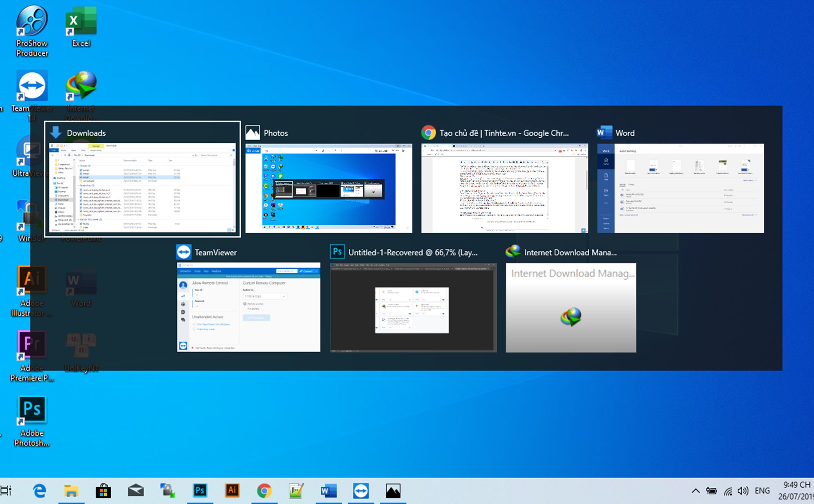This screenshot has width=814, height=504.
Task: Launch Microsoft Edge from the taskbar
Action: [39, 491]
